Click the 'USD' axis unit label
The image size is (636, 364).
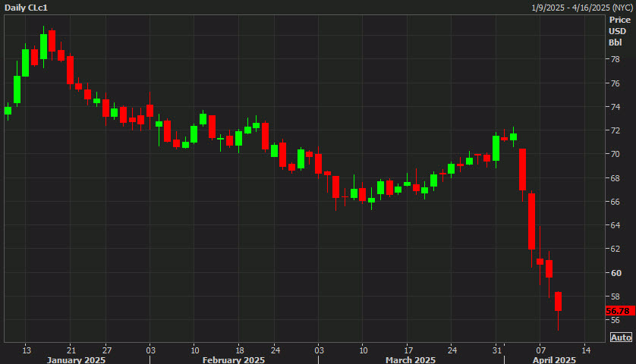617,31
